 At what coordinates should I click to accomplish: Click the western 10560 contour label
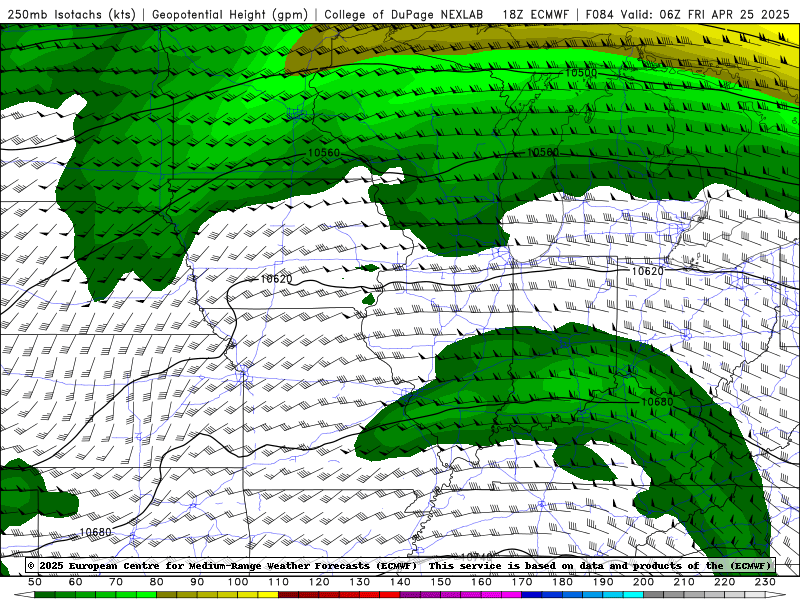click(x=323, y=153)
